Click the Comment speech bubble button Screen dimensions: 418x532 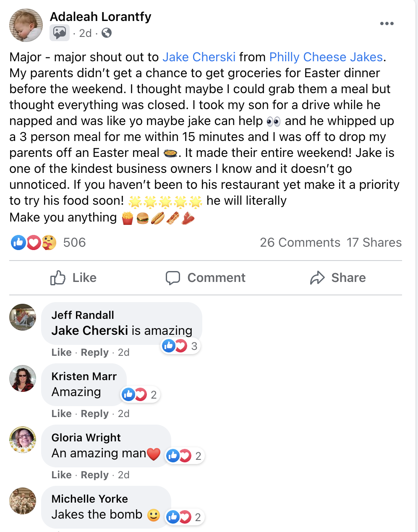206,278
